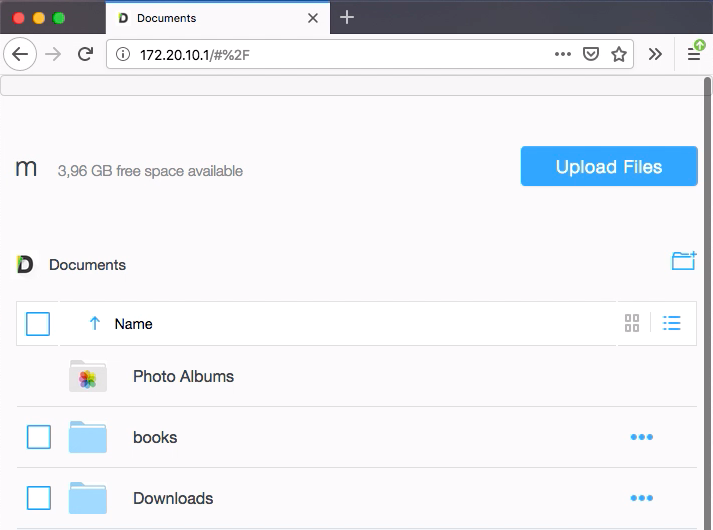Open more options for Downloads folder
Image resolution: width=713 pixels, height=530 pixels.
641,498
